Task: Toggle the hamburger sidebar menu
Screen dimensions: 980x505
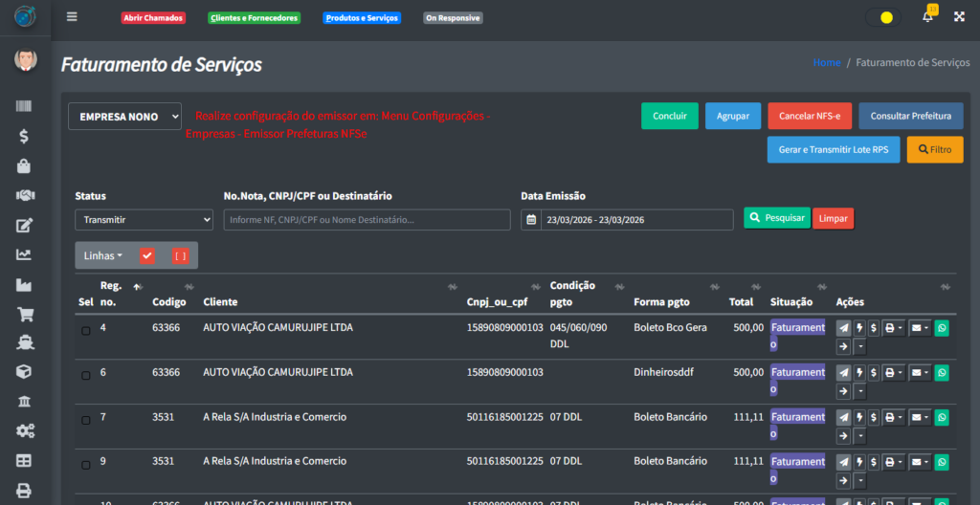Action: pyautogui.click(x=72, y=17)
